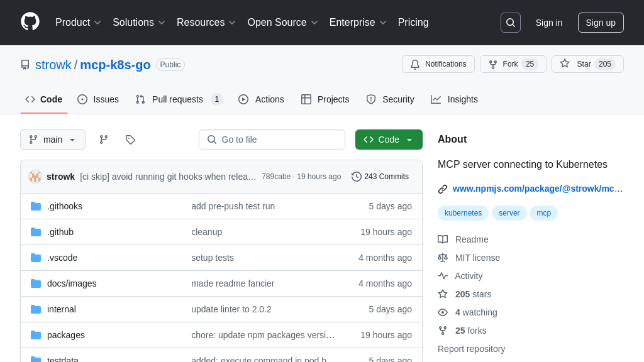Click the Readme book icon
Screen dimensions: 644x362
click(443, 239)
